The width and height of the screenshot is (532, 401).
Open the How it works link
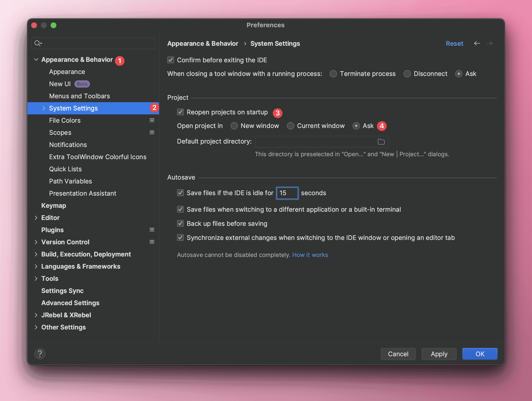pyautogui.click(x=310, y=255)
